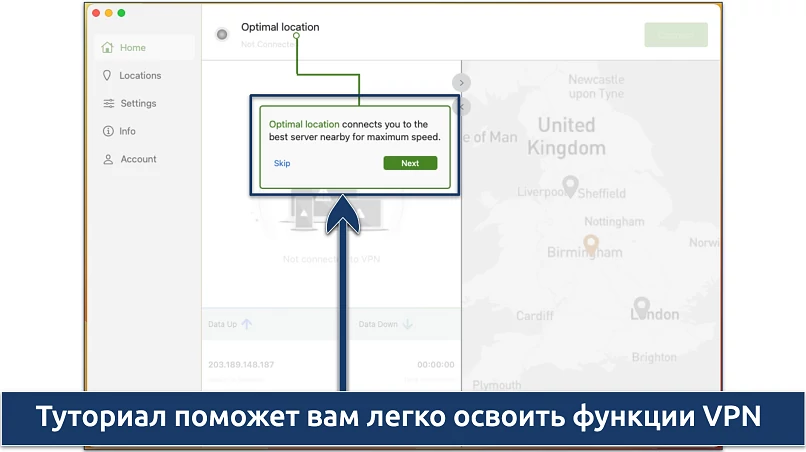Click the Locations pin icon
This screenshot has width=806, height=452.
(107, 76)
